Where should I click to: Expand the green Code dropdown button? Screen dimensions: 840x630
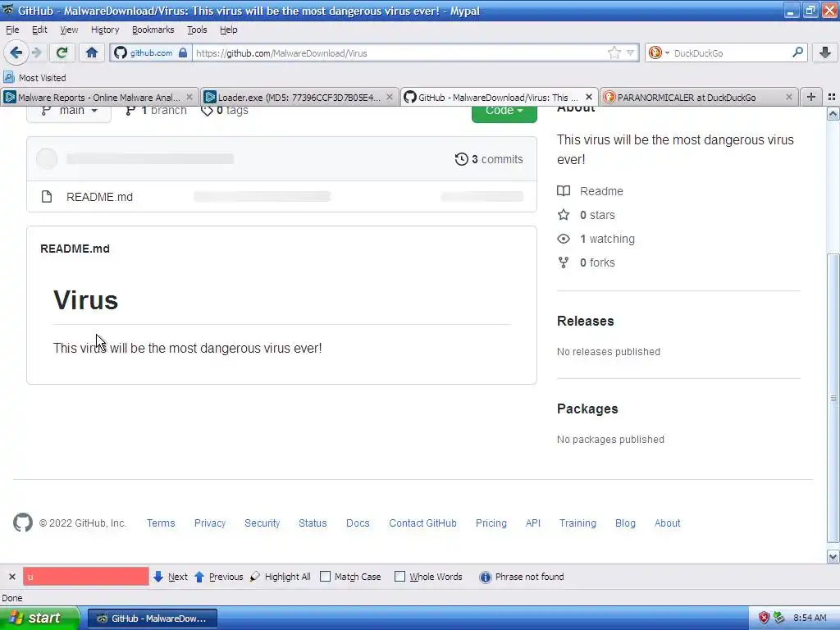tap(504, 112)
